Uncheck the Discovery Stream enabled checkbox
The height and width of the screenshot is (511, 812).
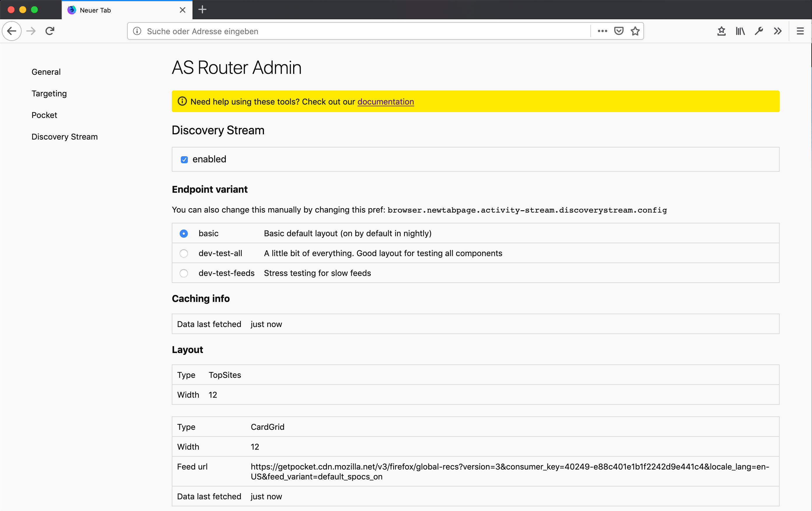pos(184,160)
